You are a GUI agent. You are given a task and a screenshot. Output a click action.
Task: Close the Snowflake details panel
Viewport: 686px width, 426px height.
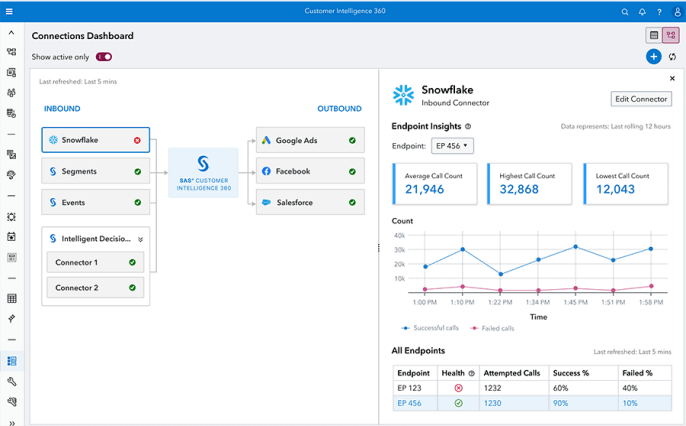[672, 78]
